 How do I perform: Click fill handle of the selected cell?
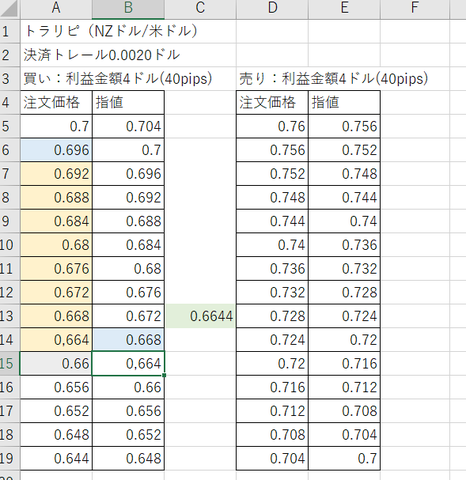pyautogui.click(x=164, y=375)
